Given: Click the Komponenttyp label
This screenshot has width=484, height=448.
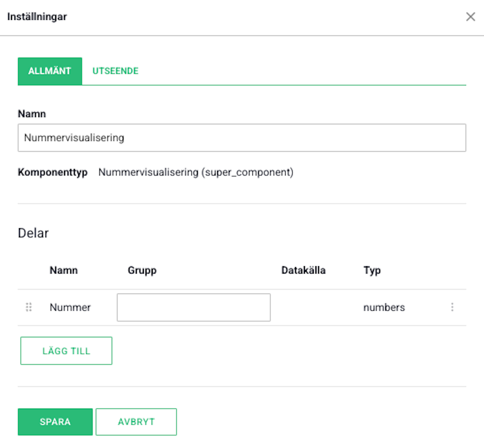Looking at the screenshot, I should [53, 172].
